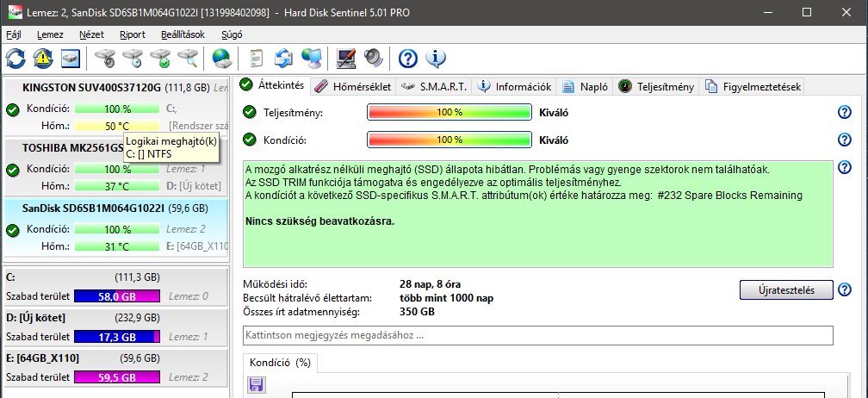
Task: Click the globe and monitor network icon
Action: [x=312, y=58]
